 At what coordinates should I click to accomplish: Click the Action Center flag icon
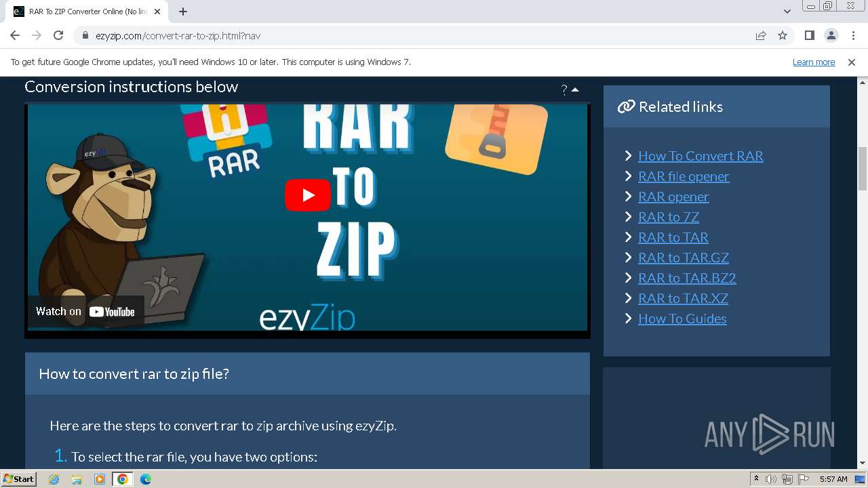pyautogui.click(x=804, y=479)
